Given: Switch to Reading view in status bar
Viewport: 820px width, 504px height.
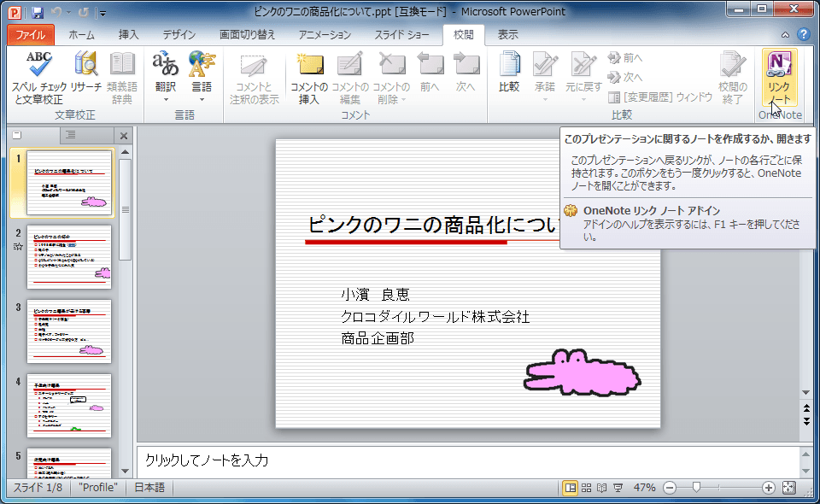Looking at the screenshot, I should [x=602, y=488].
